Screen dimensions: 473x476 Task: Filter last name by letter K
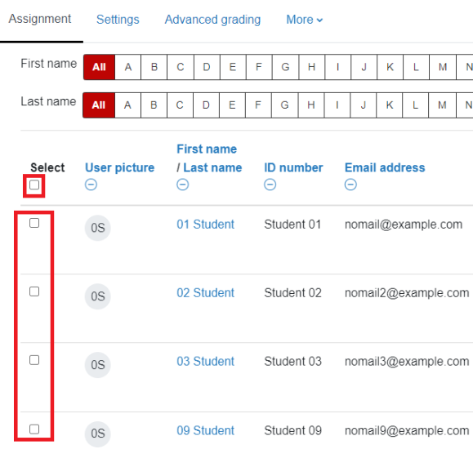coord(390,105)
